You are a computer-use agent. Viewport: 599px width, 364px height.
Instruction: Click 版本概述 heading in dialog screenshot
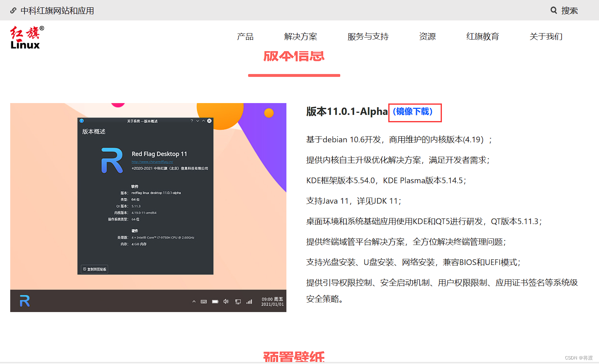pyautogui.click(x=94, y=131)
